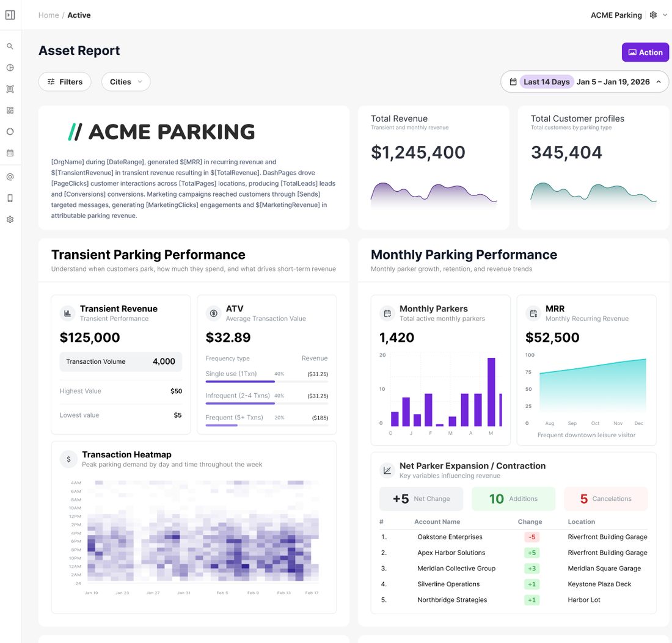Click the Net Parker Expansion chart icon
Screen dimensions: 672x643
pyautogui.click(x=387, y=470)
